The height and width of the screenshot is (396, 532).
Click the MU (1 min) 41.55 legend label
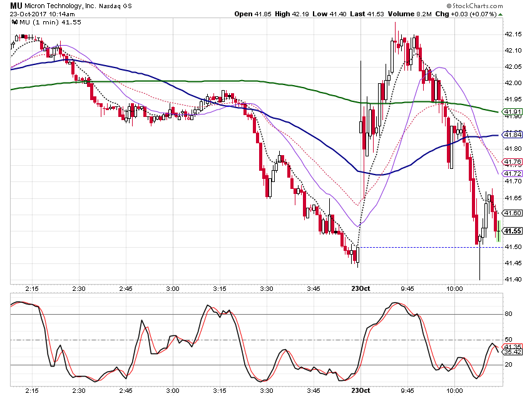pos(50,23)
